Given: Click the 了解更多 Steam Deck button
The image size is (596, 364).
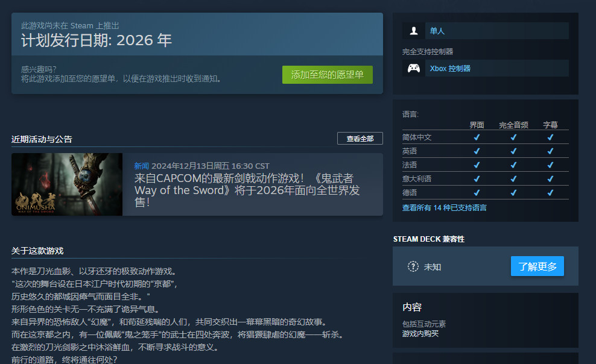Looking at the screenshot, I should point(537,266).
